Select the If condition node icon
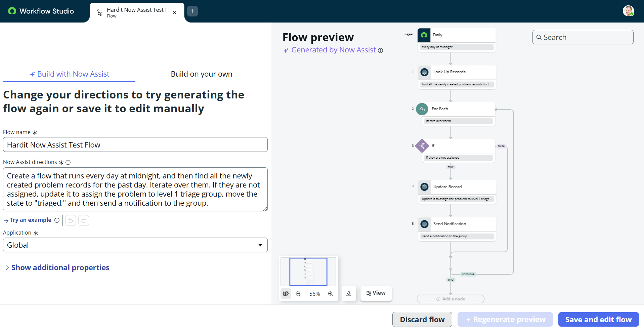The height and width of the screenshot is (331, 644). 422,146
